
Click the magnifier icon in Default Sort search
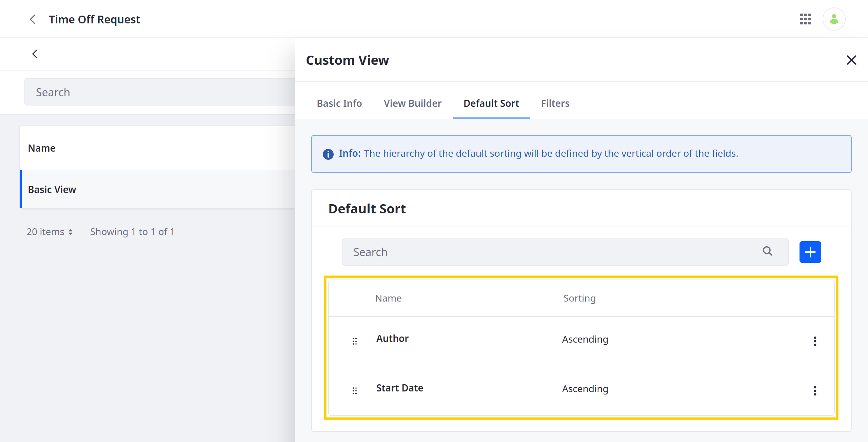pos(767,251)
